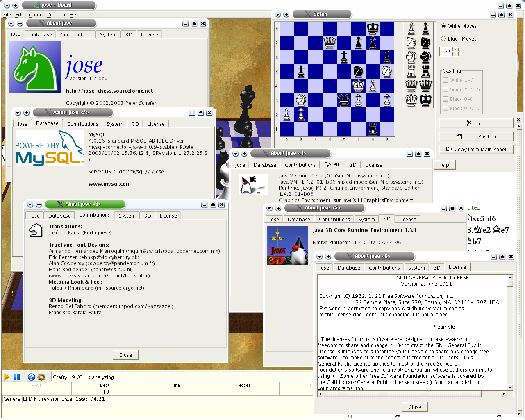Click black queen on e3 in Setup board
Screen dimensions: 525x420
344,100
